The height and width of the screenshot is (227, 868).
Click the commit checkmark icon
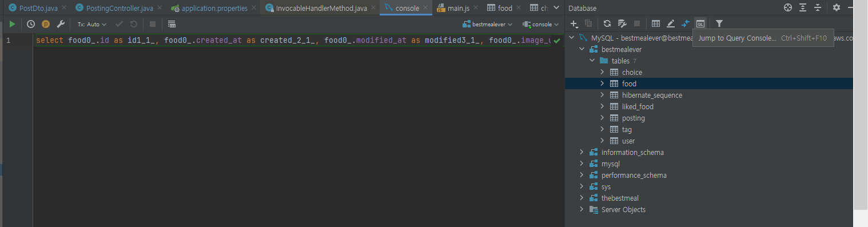click(x=120, y=25)
